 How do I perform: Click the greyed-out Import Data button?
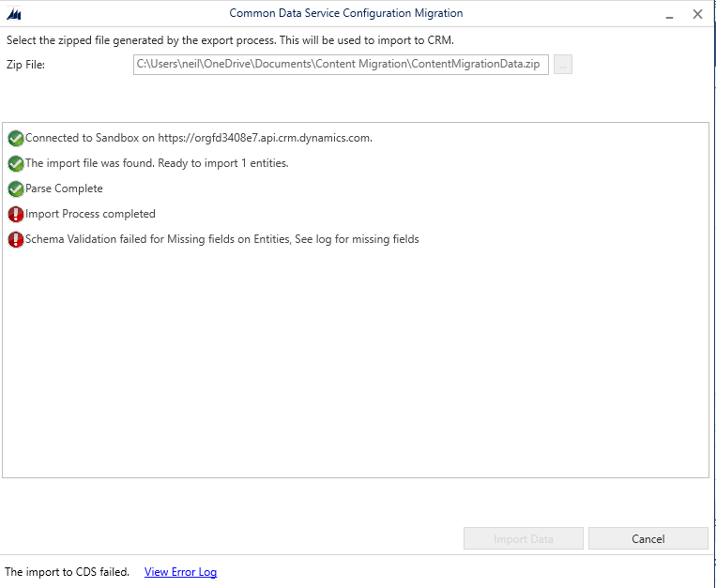(524, 539)
